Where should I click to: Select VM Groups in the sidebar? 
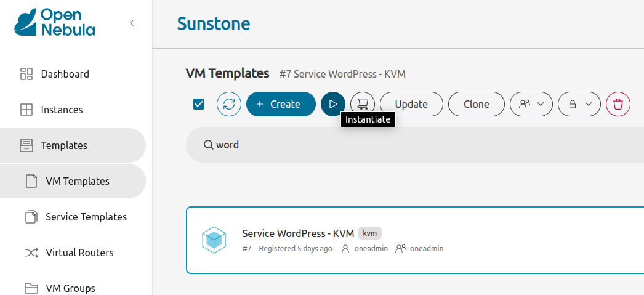[70, 288]
